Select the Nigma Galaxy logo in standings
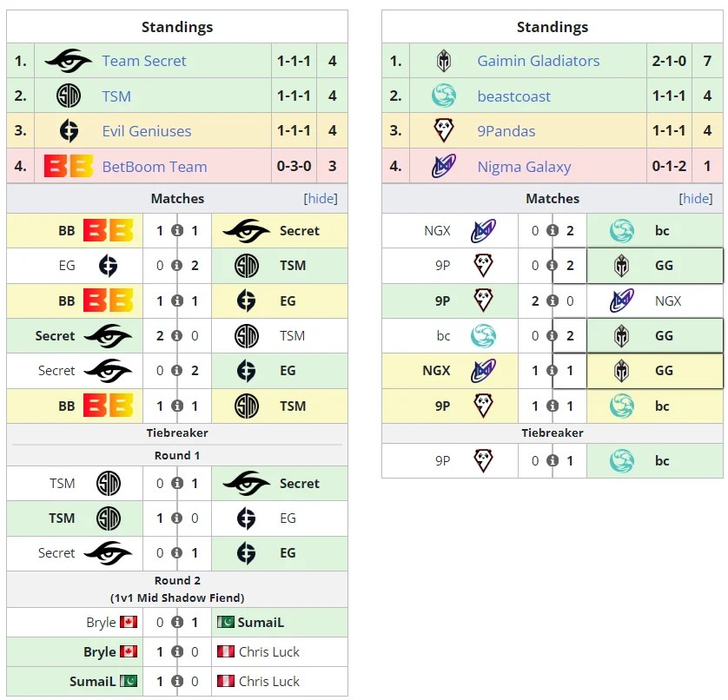Viewport: 728px width, 700px height. (x=444, y=165)
